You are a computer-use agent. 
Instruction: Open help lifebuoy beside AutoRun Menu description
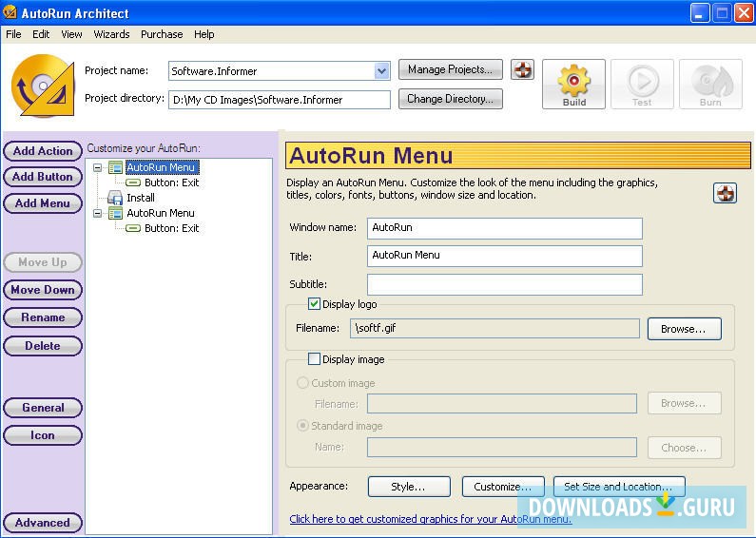click(x=725, y=193)
